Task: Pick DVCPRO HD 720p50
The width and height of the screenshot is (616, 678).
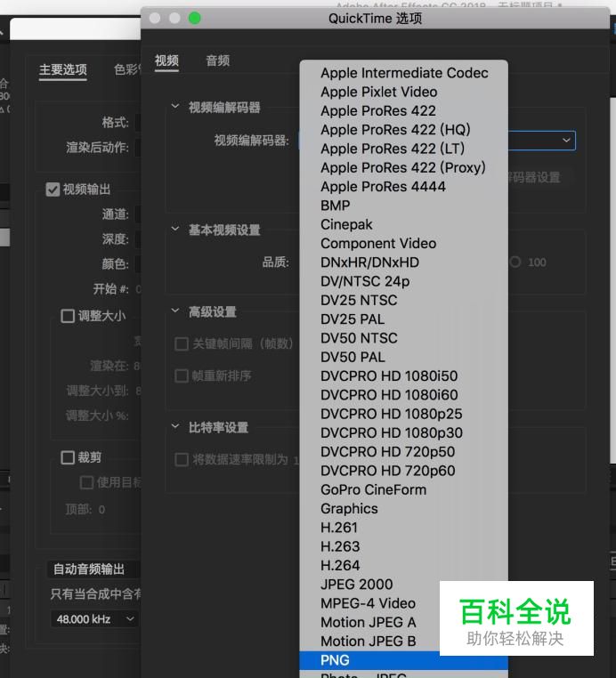Action: [403, 452]
